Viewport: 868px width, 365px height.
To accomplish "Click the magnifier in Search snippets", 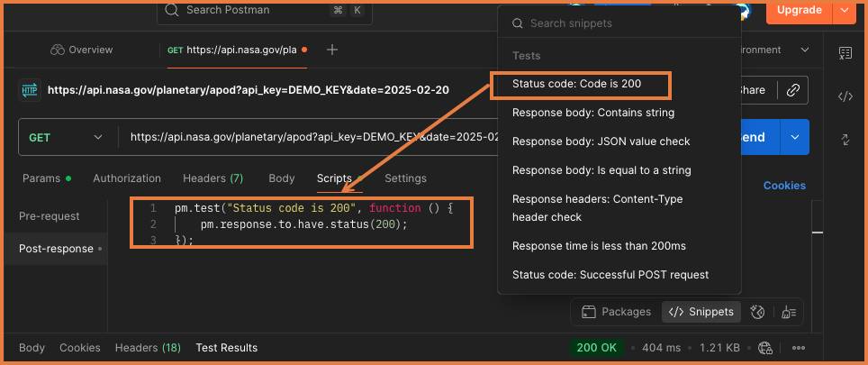I will coord(517,23).
